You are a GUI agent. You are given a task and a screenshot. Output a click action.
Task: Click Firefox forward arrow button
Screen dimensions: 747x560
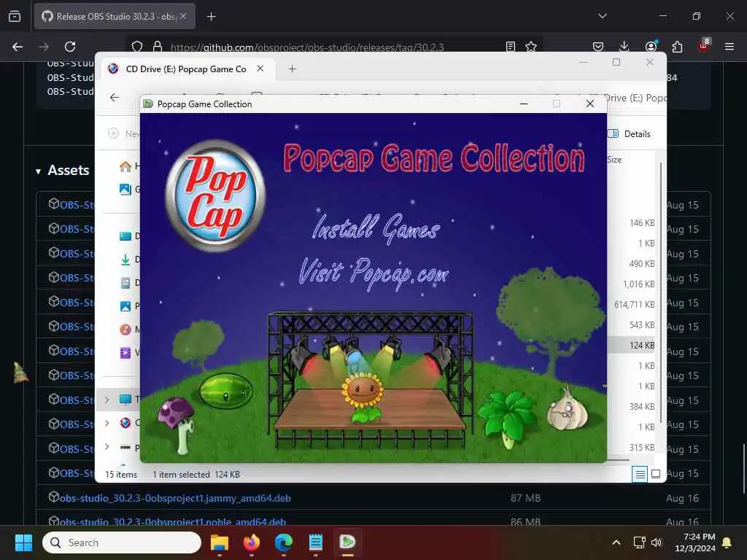44,47
